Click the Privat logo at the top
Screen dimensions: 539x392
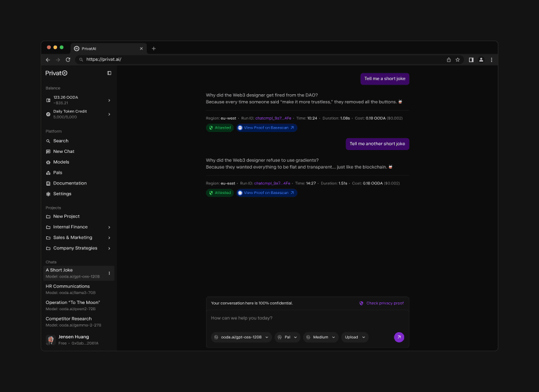point(56,73)
